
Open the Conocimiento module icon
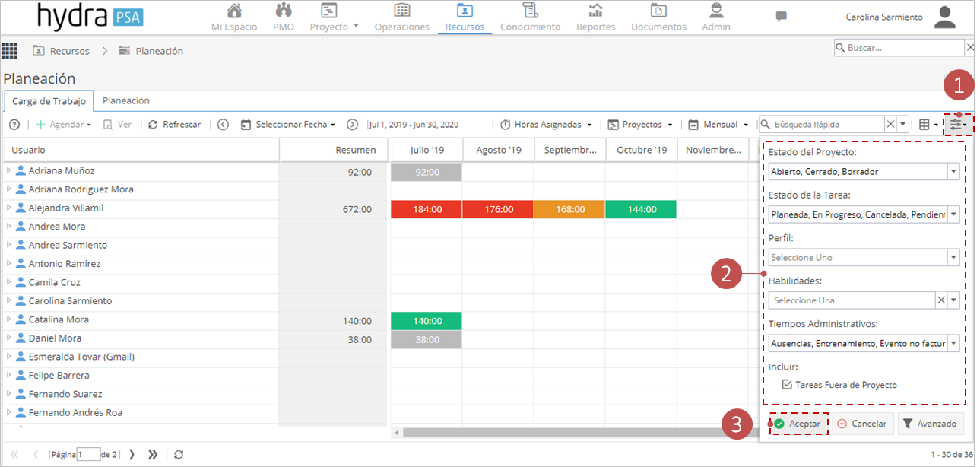point(530,11)
